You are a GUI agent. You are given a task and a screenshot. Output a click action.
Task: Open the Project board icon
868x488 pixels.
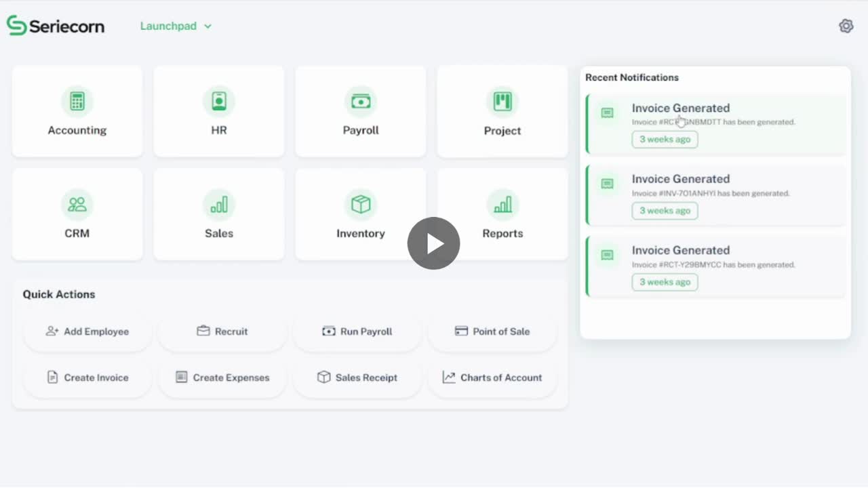502,102
